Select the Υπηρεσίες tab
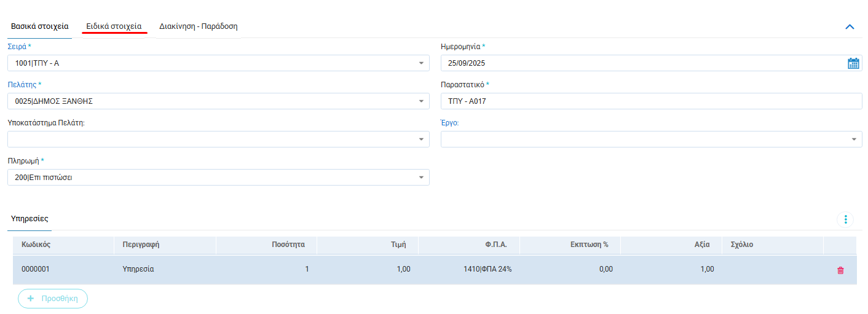The image size is (868, 314). tap(30, 219)
